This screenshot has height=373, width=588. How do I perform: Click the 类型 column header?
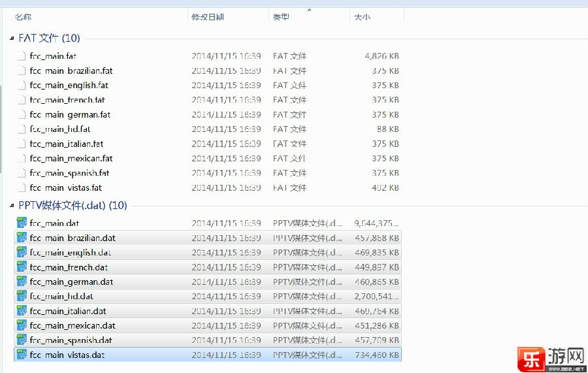281,17
